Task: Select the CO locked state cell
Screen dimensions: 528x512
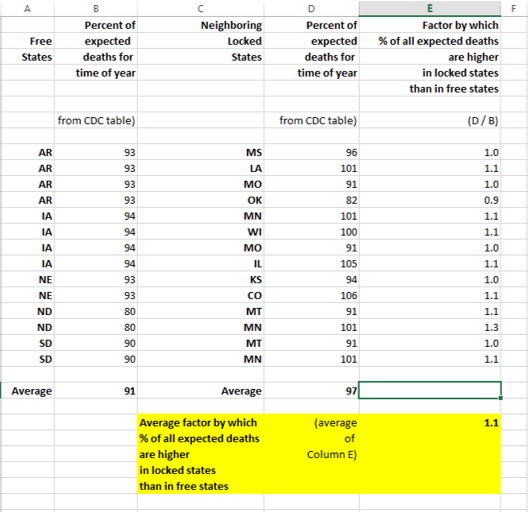Action: [201, 295]
